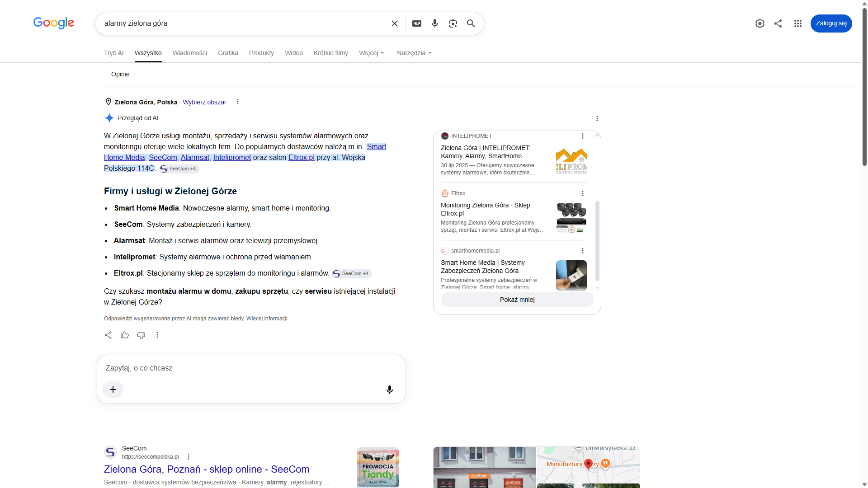
Task: Click Więcej informacji link
Action: 267,319
